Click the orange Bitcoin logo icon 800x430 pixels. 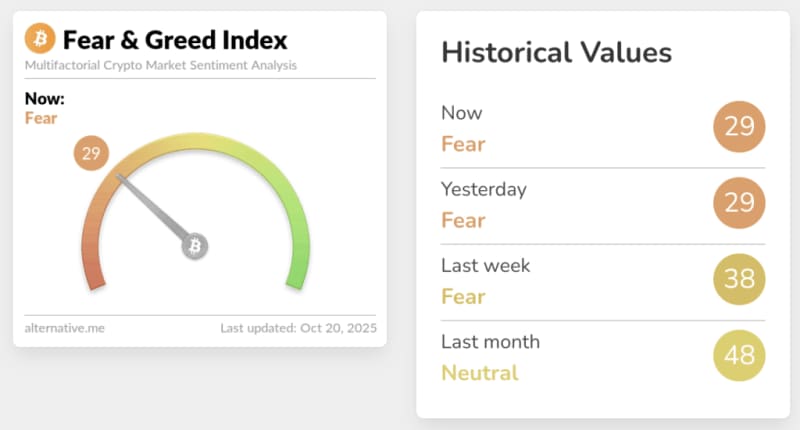pos(41,40)
